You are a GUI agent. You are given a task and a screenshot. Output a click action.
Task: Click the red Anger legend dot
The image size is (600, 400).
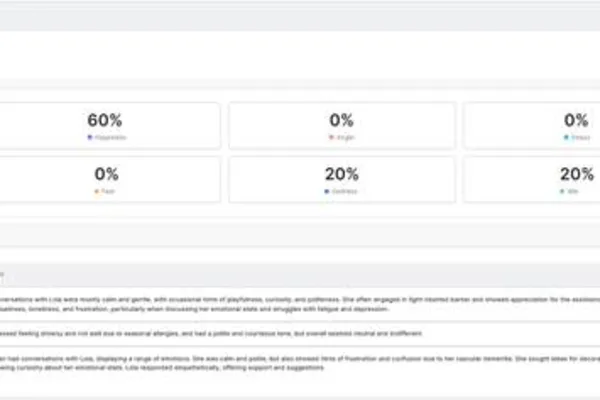pyautogui.click(x=331, y=137)
